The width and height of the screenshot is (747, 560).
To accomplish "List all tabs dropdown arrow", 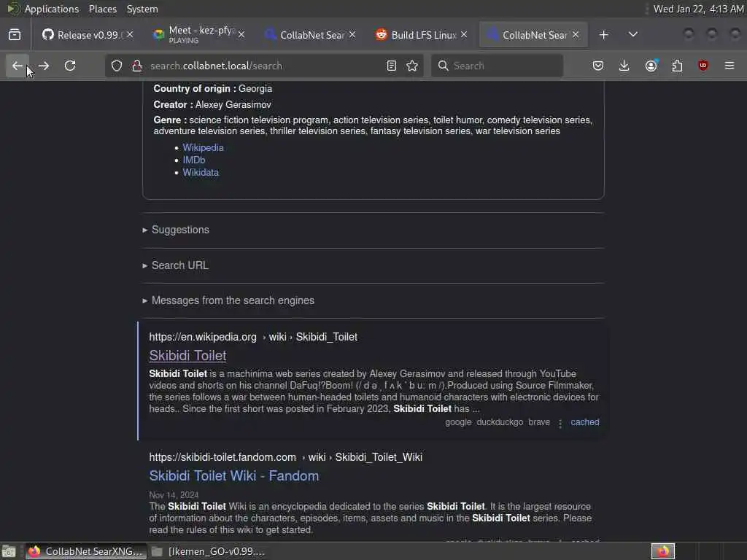I will (x=633, y=35).
